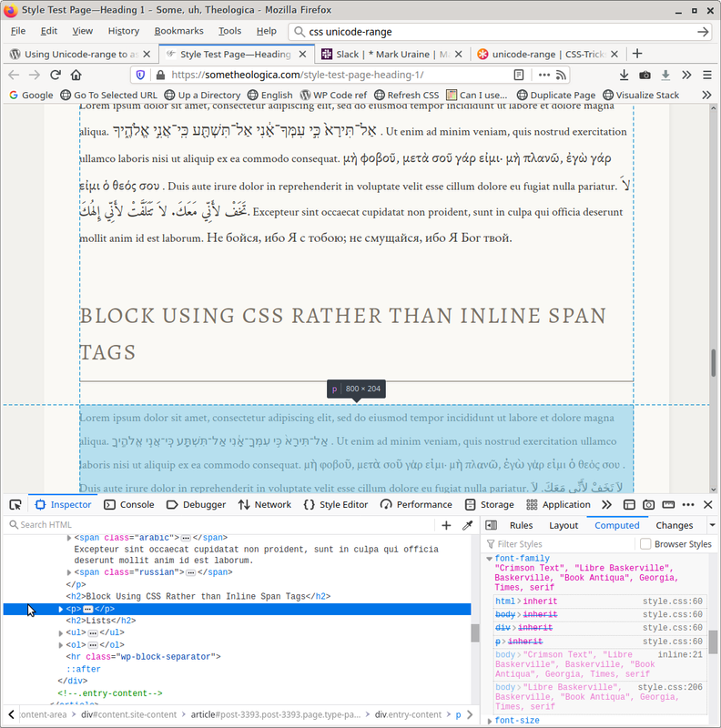Open the Can I use bookmark
721x728 pixels.
click(x=477, y=96)
